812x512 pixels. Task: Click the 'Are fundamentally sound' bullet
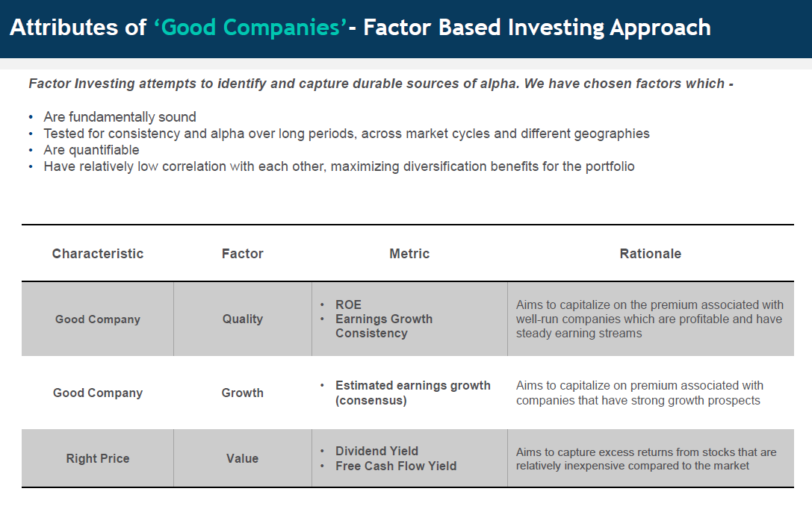tap(120, 117)
